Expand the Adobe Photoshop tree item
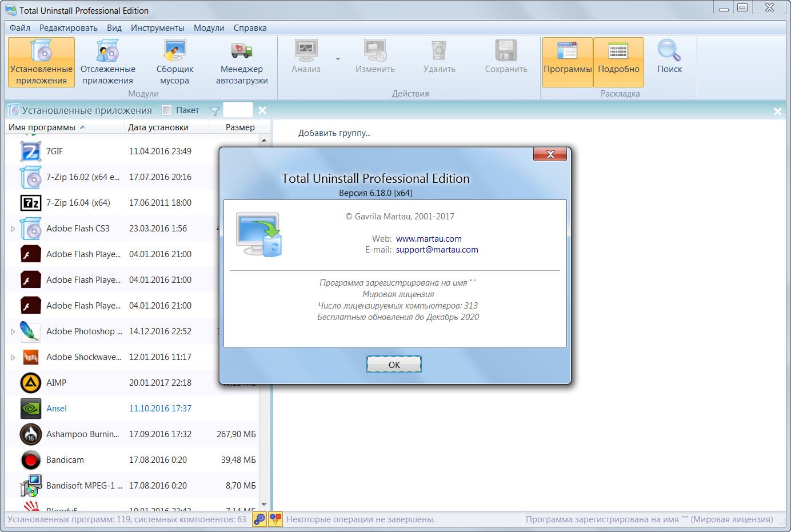Image resolution: width=791 pixels, height=532 pixels. coord(13,331)
